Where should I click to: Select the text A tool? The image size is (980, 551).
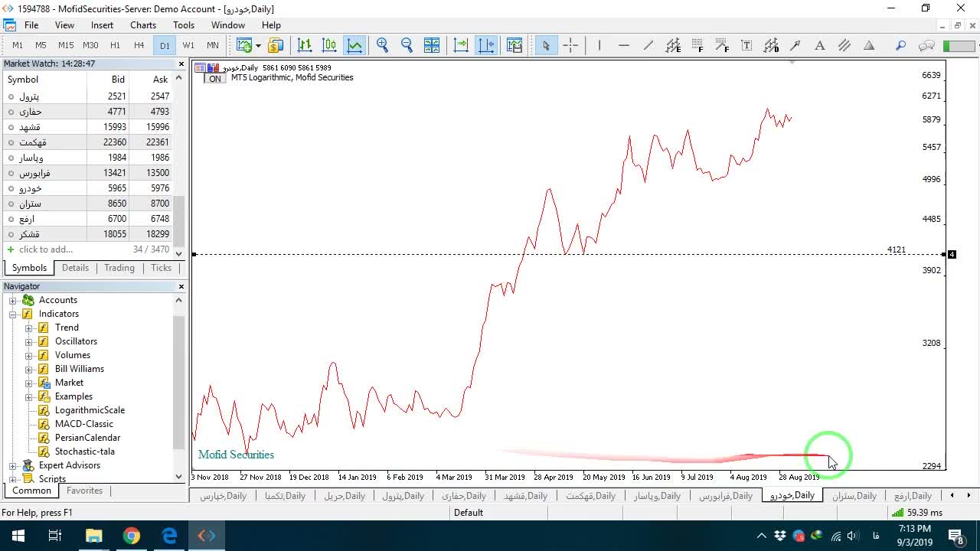pyautogui.click(x=820, y=45)
